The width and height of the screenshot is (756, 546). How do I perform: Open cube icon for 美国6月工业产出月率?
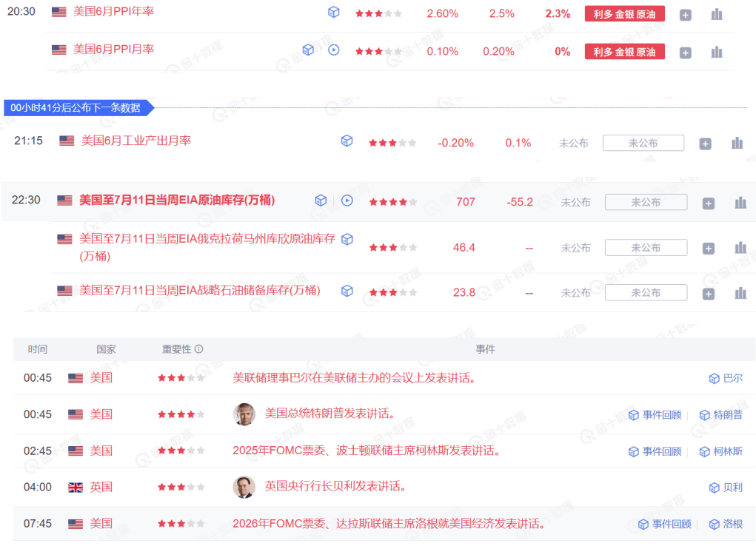(x=347, y=141)
